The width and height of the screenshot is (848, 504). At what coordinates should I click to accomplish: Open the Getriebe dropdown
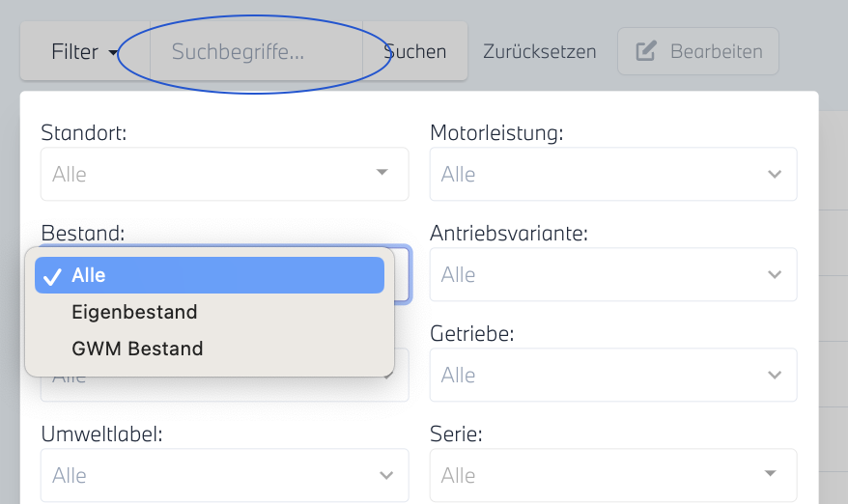pos(612,375)
